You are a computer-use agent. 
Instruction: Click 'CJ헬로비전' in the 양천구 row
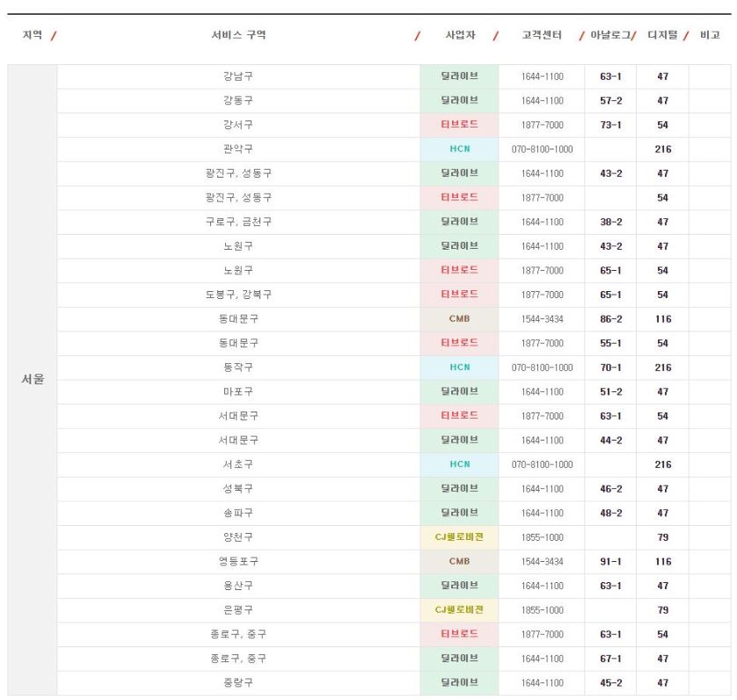point(459,536)
